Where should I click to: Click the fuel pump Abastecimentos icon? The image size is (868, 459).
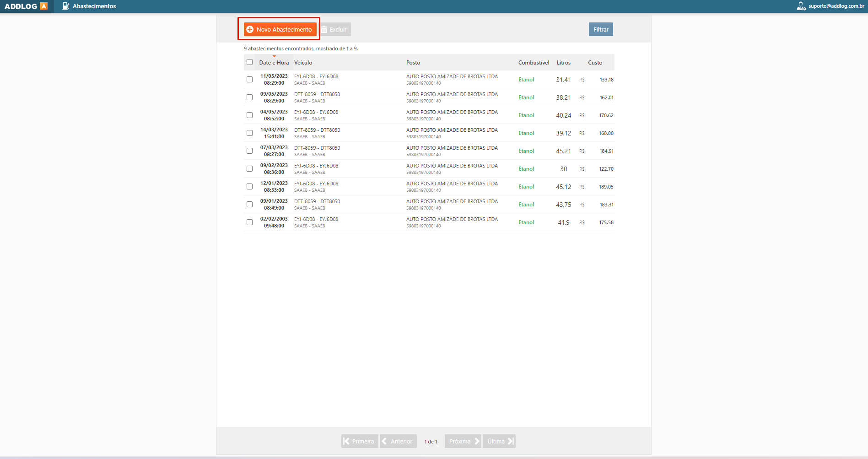pos(66,6)
